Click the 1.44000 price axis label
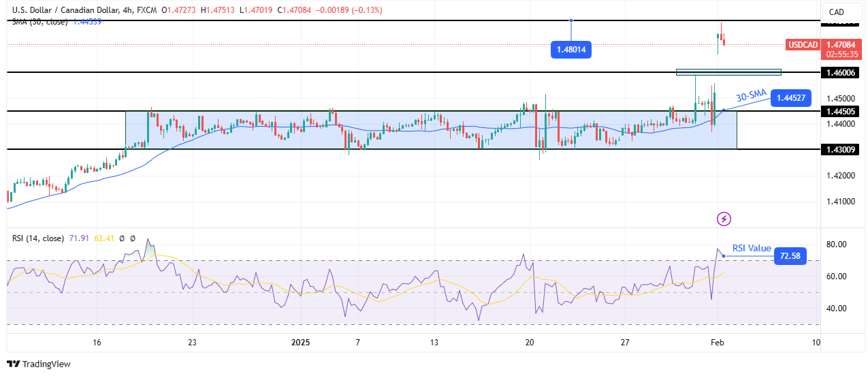 pos(839,124)
